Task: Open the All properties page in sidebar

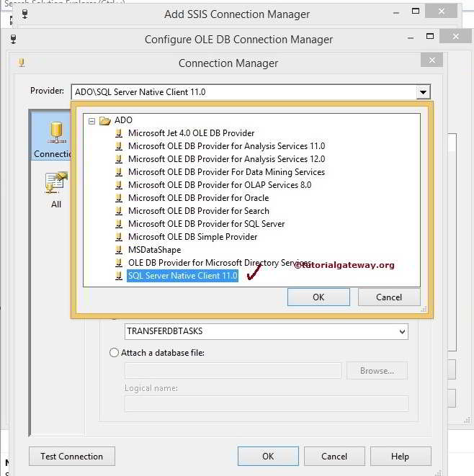Action: (x=56, y=189)
